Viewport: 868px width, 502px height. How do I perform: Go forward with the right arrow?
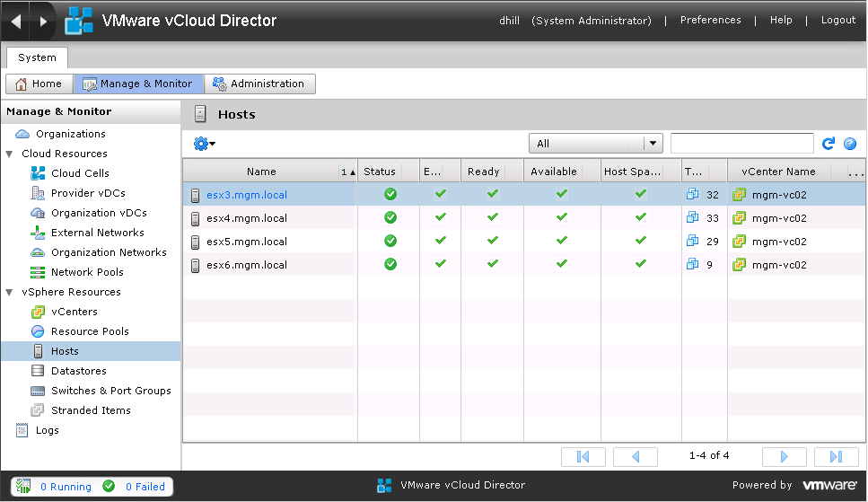[43, 21]
